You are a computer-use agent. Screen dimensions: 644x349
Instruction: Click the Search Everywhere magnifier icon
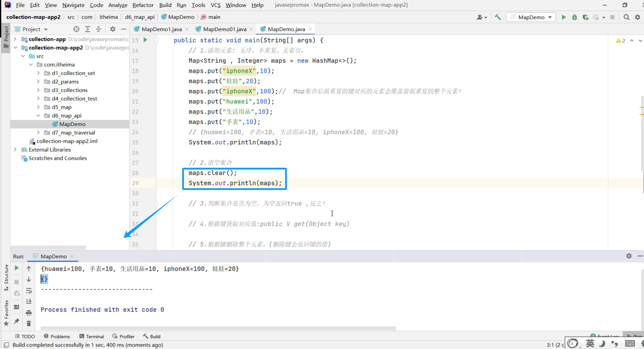pyautogui.click(x=627, y=17)
